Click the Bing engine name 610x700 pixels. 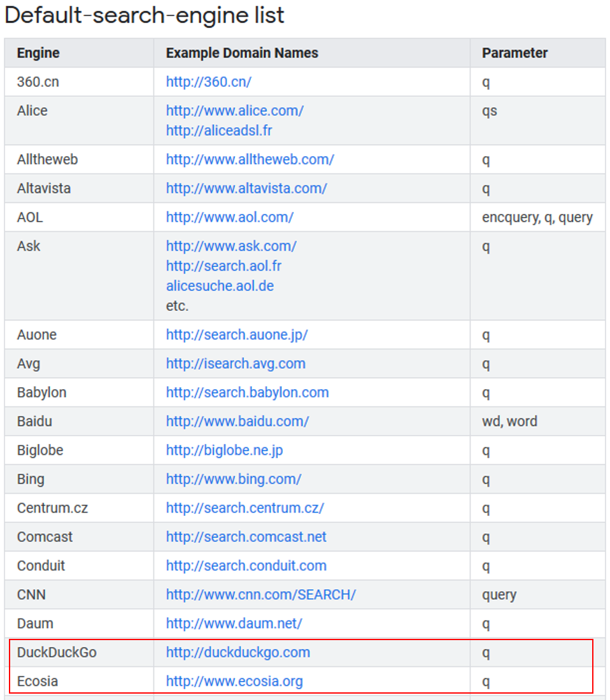[31, 479]
